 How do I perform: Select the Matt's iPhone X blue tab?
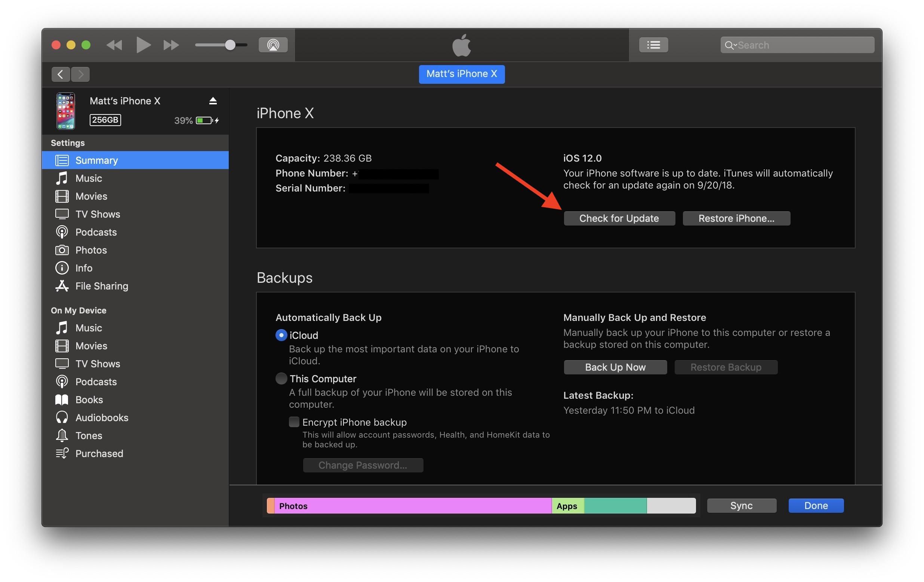tap(462, 74)
